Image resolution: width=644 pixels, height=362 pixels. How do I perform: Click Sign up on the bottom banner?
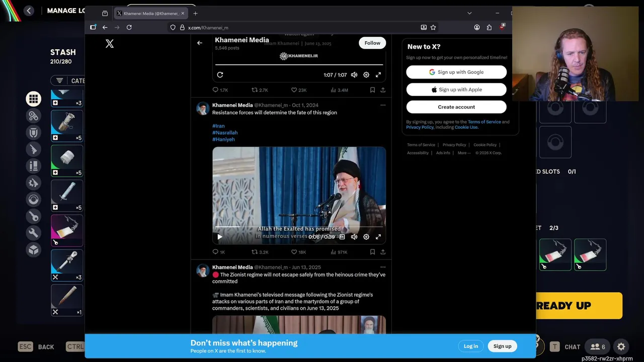[x=502, y=346]
